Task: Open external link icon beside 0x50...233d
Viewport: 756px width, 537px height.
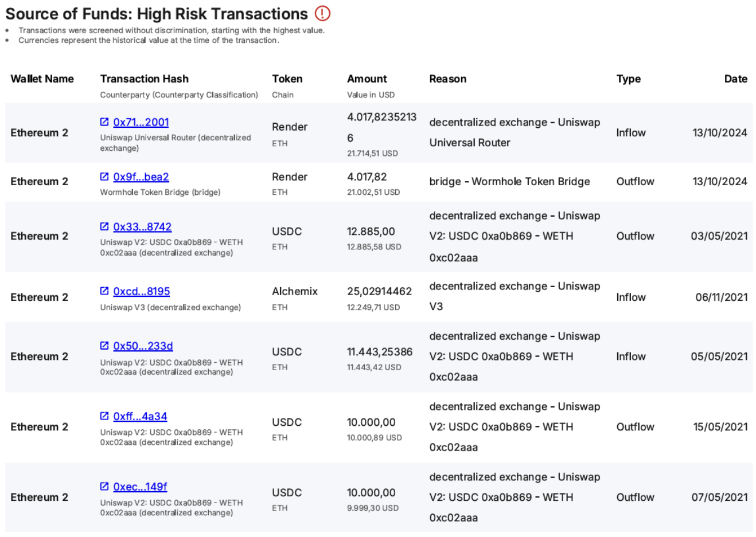Action: 104,346
